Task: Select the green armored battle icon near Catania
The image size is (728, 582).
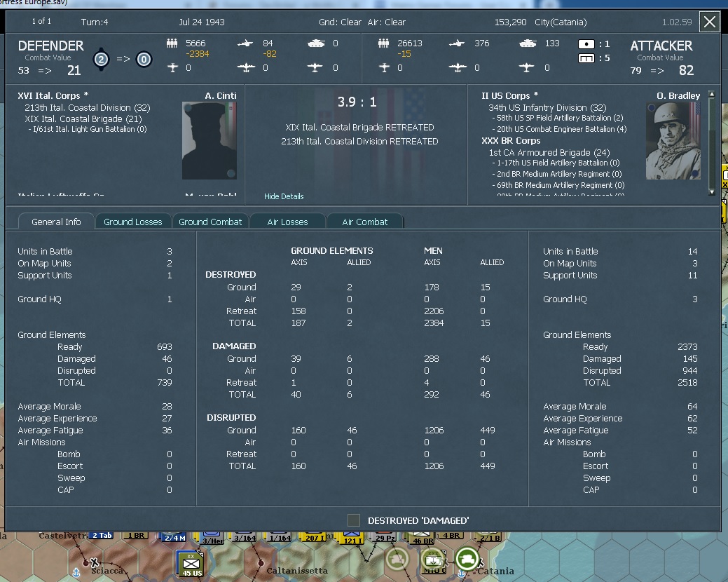Action: (x=467, y=560)
